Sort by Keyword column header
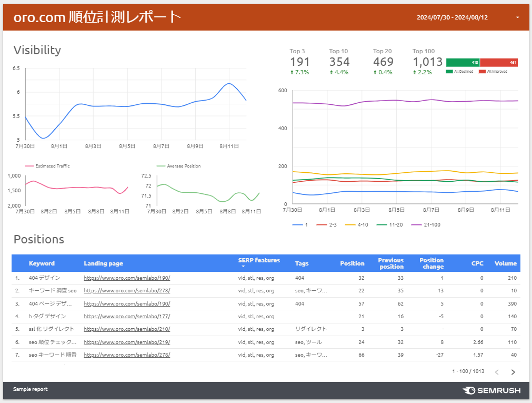This screenshot has width=532, height=403. pyautogui.click(x=42, y=263)
